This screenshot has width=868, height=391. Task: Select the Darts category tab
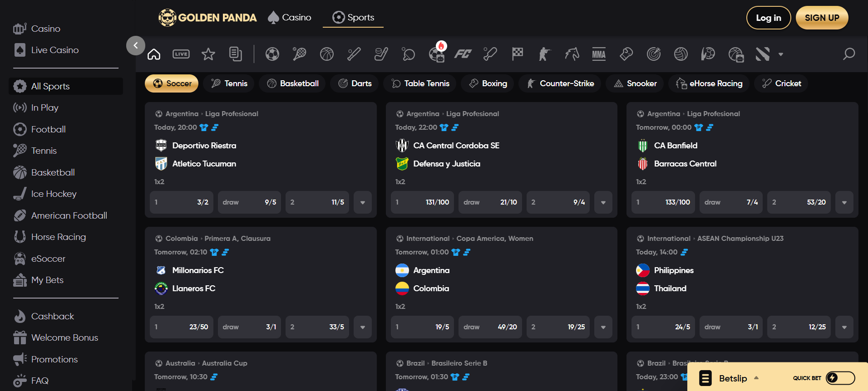point(355,83)
